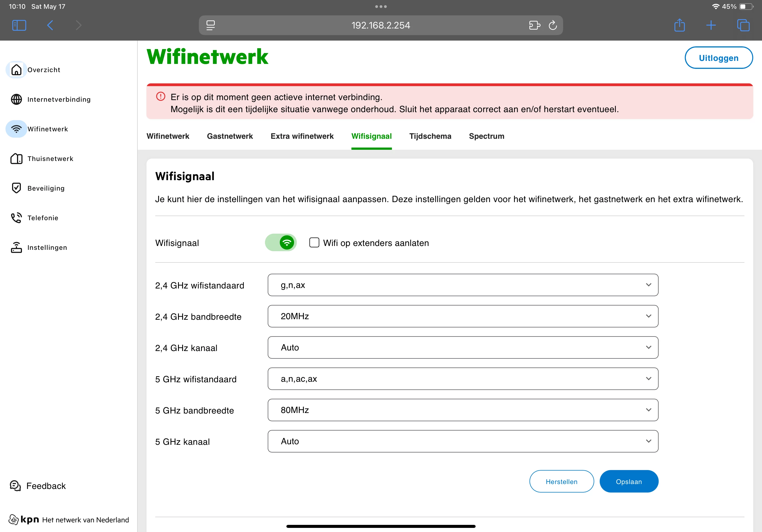Switch to the Gastnetwerk tab
Screen dimensions: 762x532
pos(230,136)
